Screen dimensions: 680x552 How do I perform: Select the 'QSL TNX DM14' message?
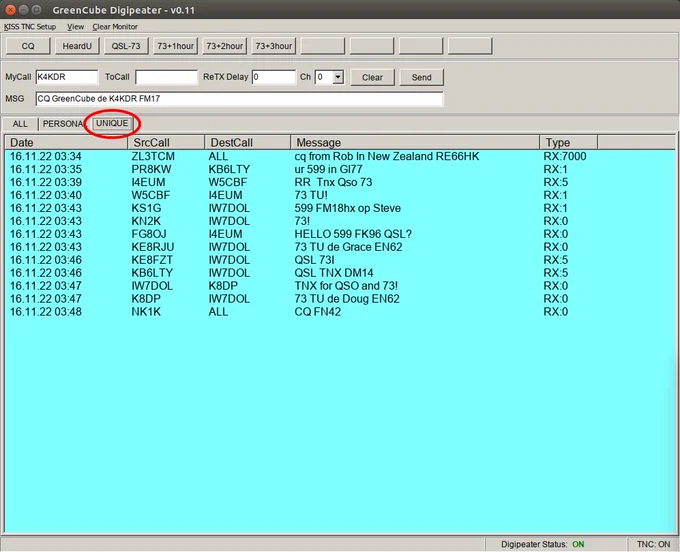333,273
